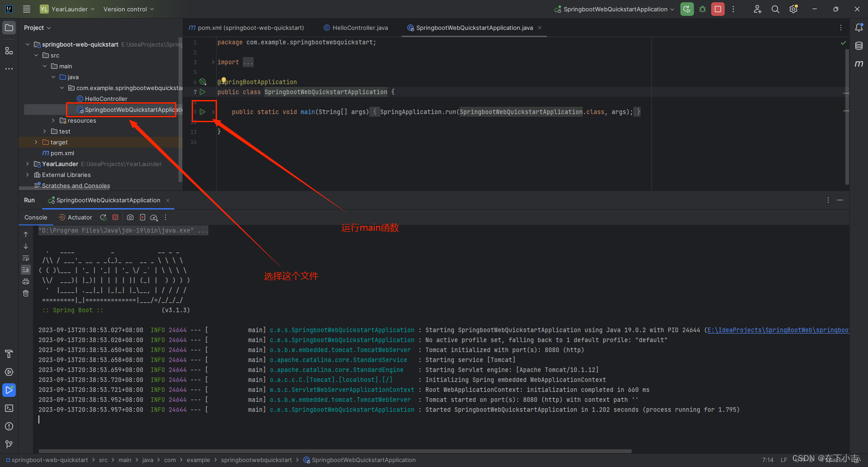Select Scratches and Consoles node
The image size is (868, 467).
click(x=72, y=186)
